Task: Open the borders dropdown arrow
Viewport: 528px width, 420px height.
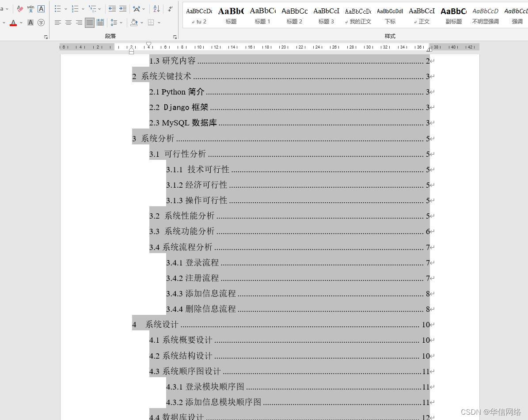Action: pyautogui.click(x=159, y=23)
